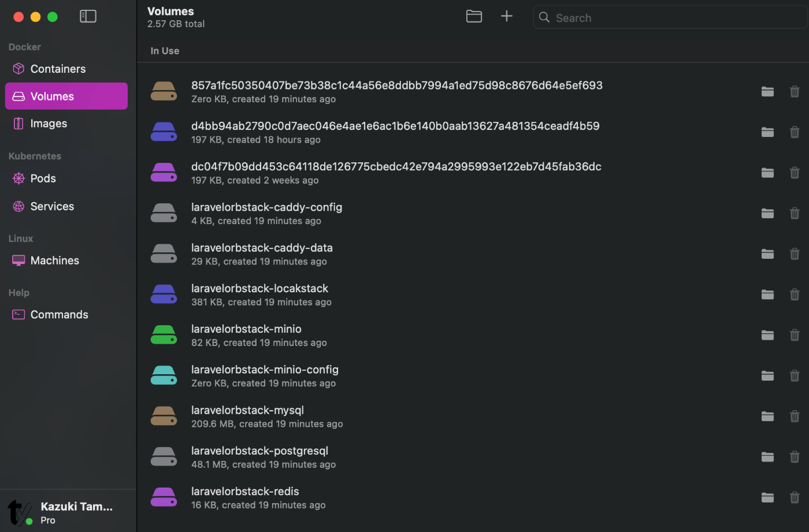The width and height of the screenshot is (809, 532).
Task: Select the laravelorbstack-minio volume name
Action: click(x=246, y=329)
